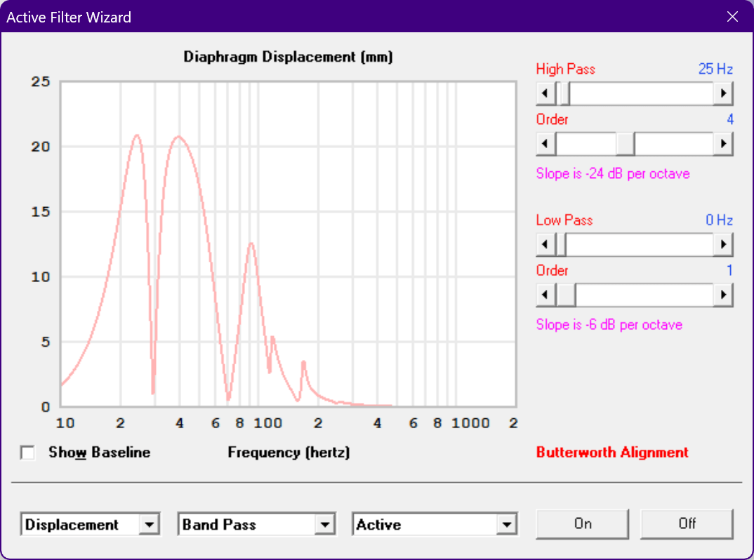Enable the Show Baseline checkbox
This screenshot has width=754, height=560.
click(x=28, y=453)
